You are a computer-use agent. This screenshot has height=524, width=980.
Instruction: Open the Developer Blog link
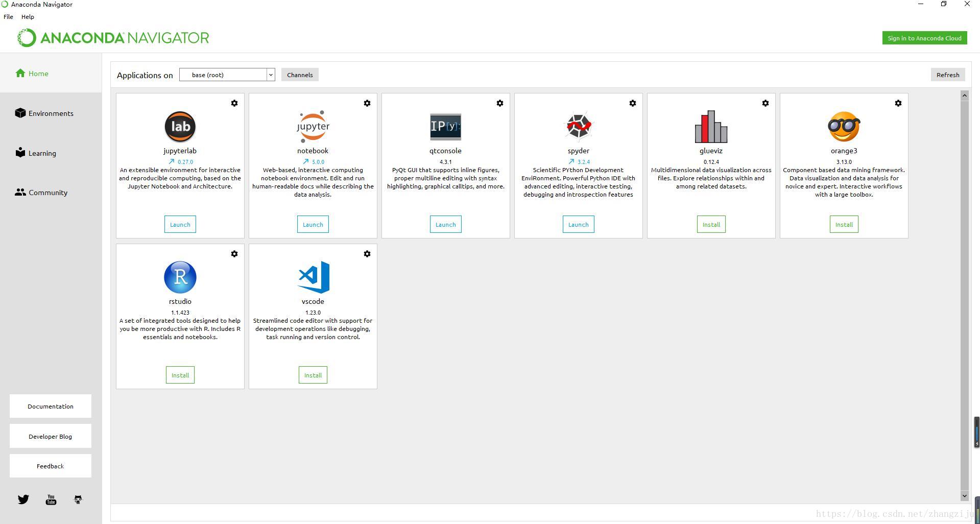pos(51,436)
